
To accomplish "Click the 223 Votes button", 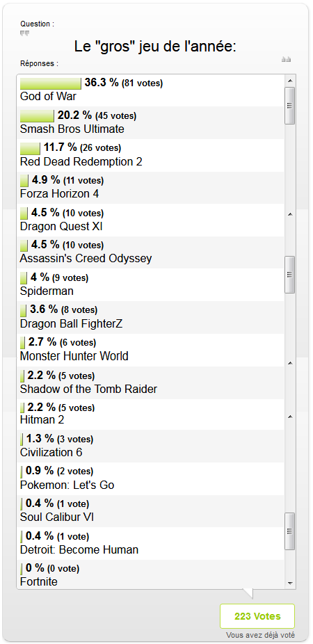I will (x=257, y=616).
